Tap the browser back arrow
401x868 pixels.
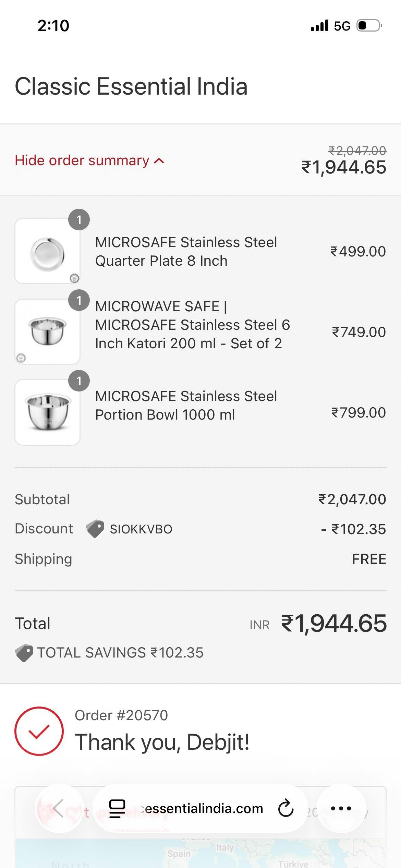[x=59, y=808]
